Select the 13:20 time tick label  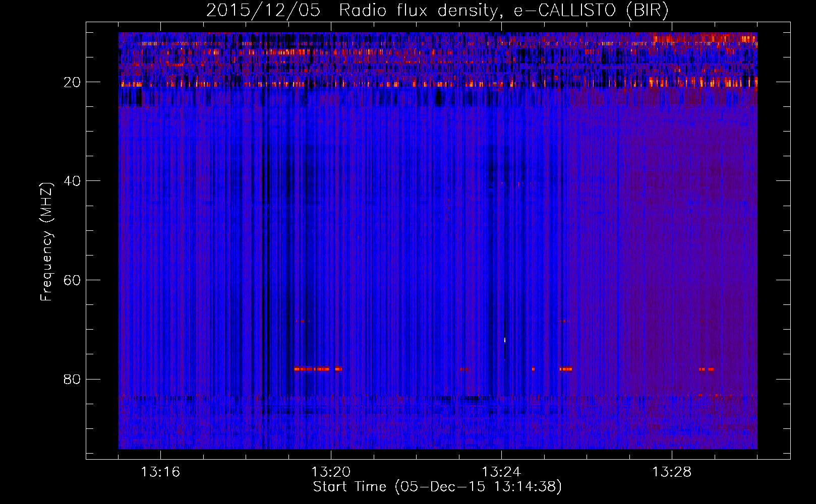pyautogui.click(x=331, y=472)
